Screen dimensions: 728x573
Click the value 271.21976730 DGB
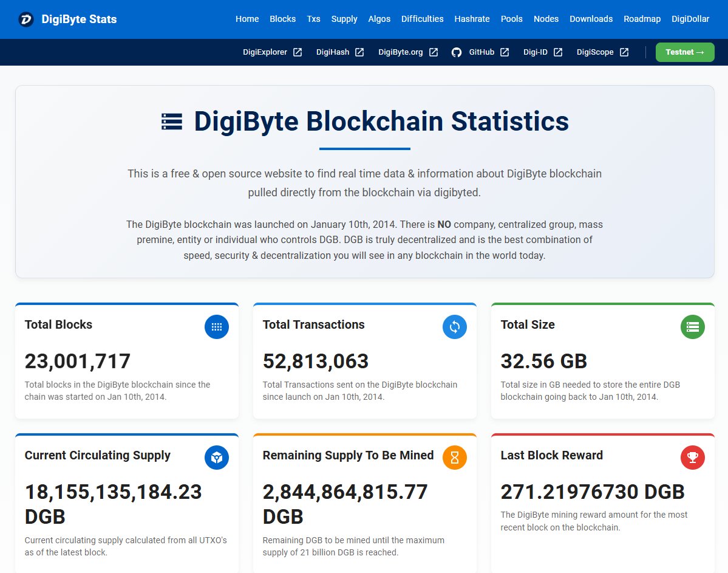tap(593, 492)
